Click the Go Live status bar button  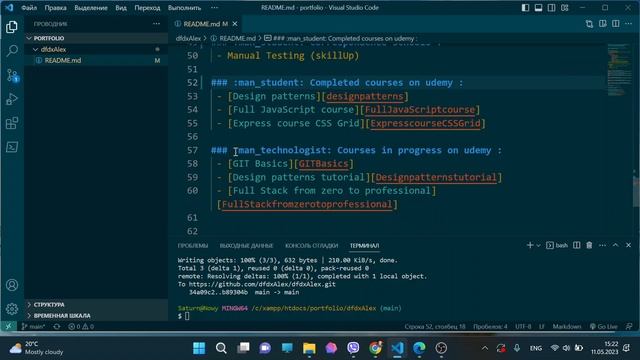coord(604,326)
